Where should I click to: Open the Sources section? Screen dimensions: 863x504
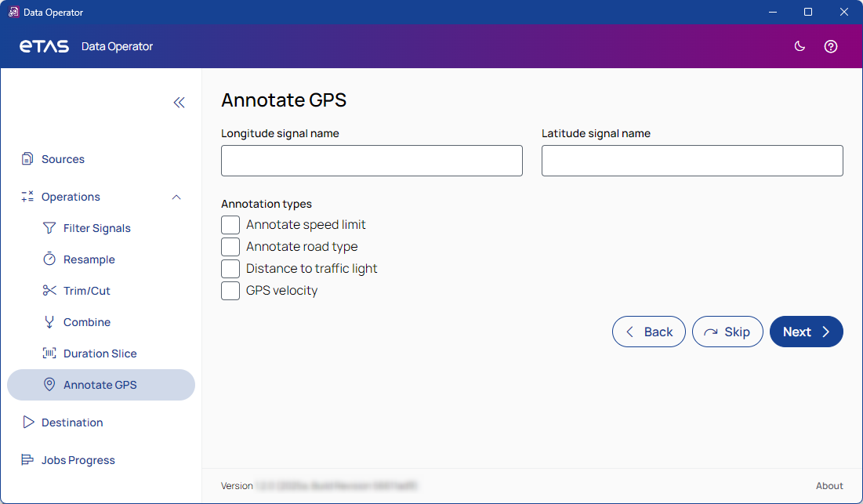(x=63, y=159)
